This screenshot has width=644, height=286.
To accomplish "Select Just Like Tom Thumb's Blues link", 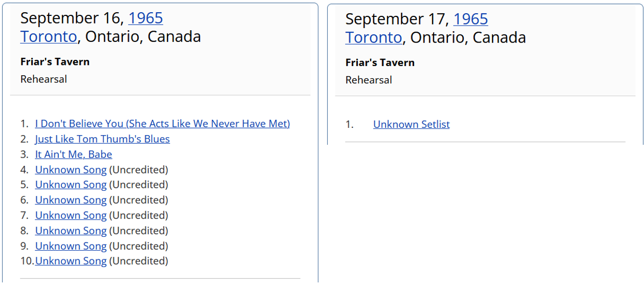I will (102, 139).
